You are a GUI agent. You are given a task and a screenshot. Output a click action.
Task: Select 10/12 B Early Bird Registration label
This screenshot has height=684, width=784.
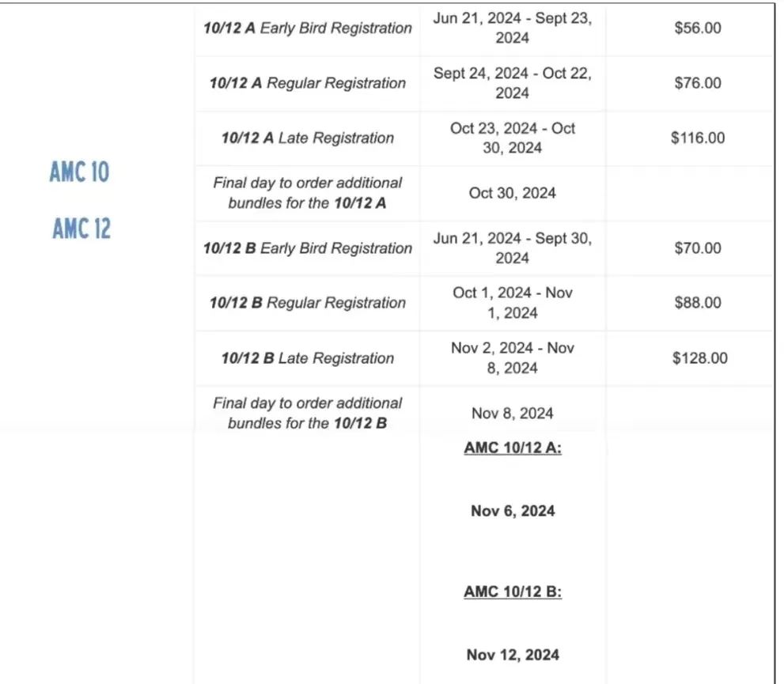point(308,248)
